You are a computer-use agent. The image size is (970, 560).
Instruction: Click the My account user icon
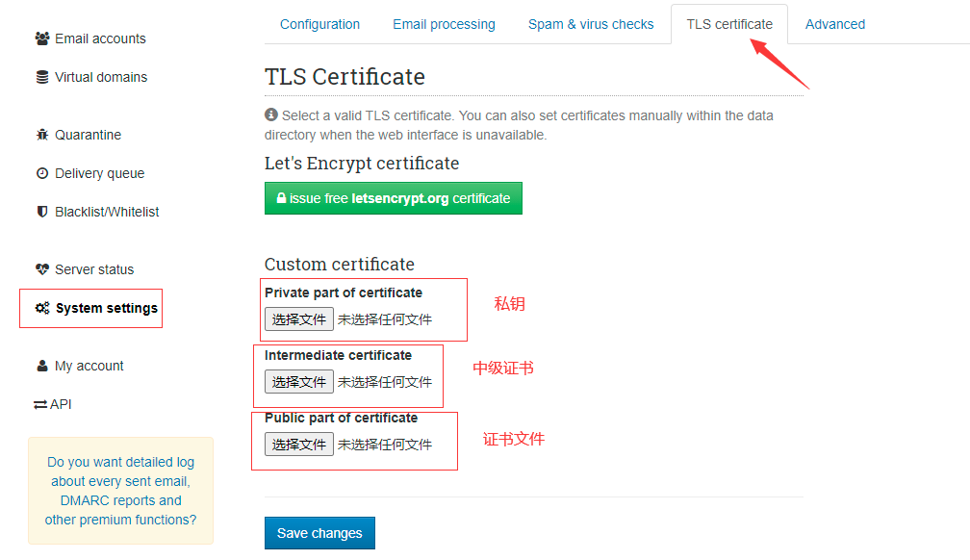(42, 366)
